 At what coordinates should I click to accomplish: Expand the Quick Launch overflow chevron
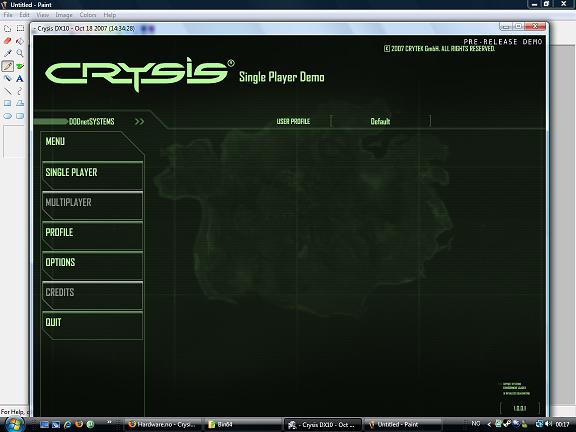pos(109,422)
